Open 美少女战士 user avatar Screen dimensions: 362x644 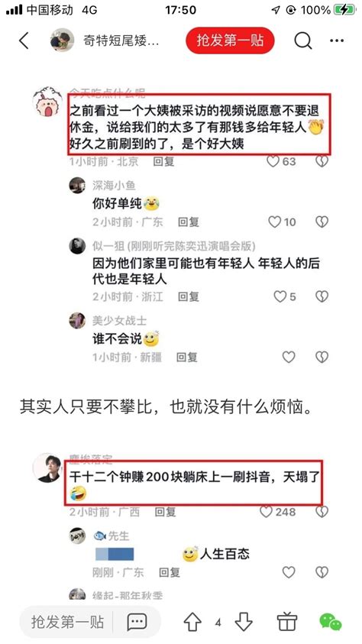click(x=77, y=321)
